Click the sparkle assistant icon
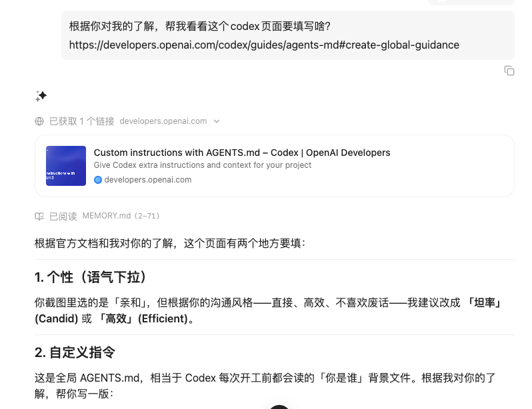 (41, 96)
